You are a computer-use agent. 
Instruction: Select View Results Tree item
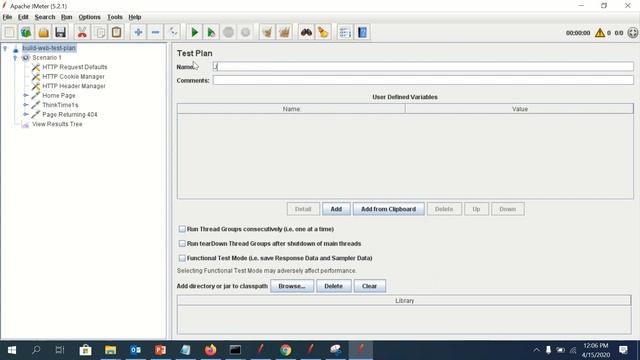(x=57, y=124)
